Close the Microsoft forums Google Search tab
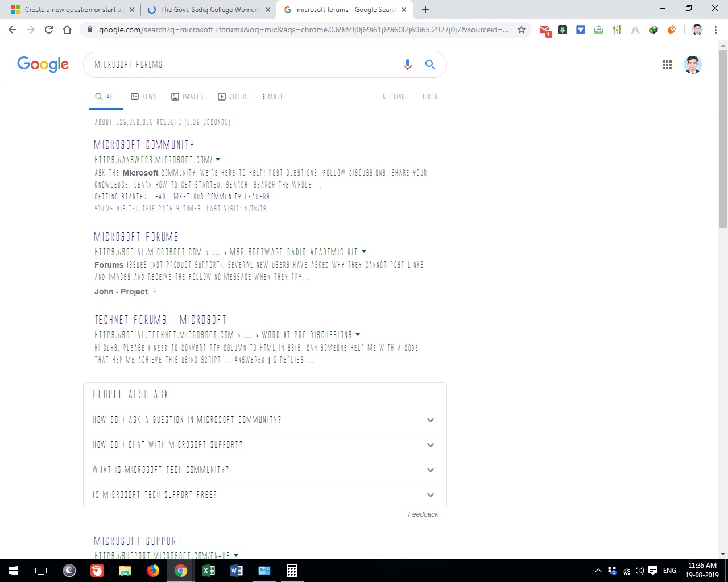This screenshot has width=728, height=582. (404, 10)
